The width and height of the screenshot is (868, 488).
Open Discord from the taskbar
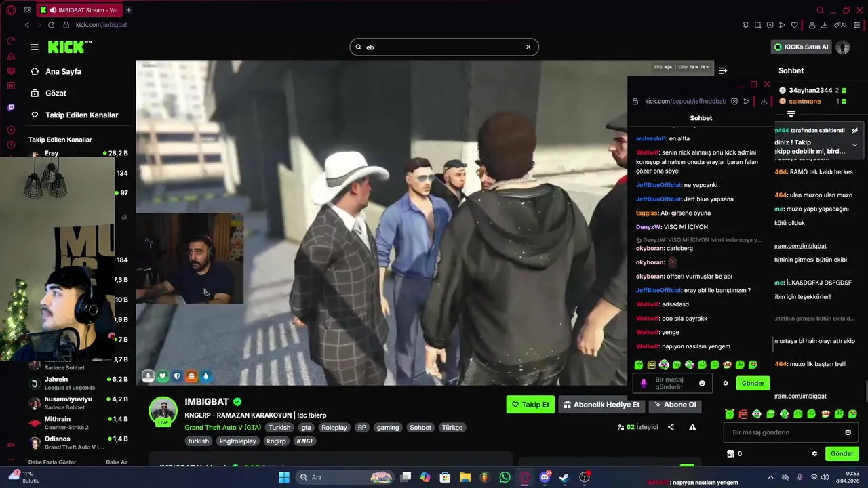tap(545, 477)
